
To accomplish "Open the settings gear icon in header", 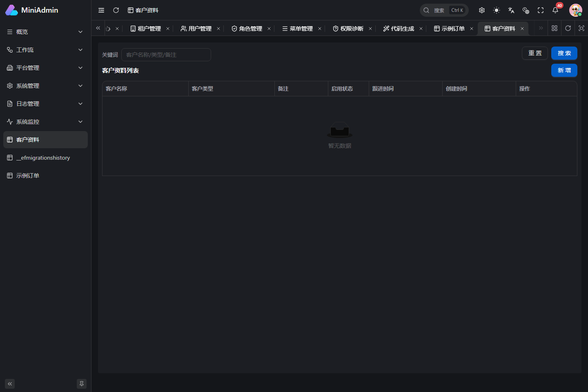I will [x=482, y=10].
